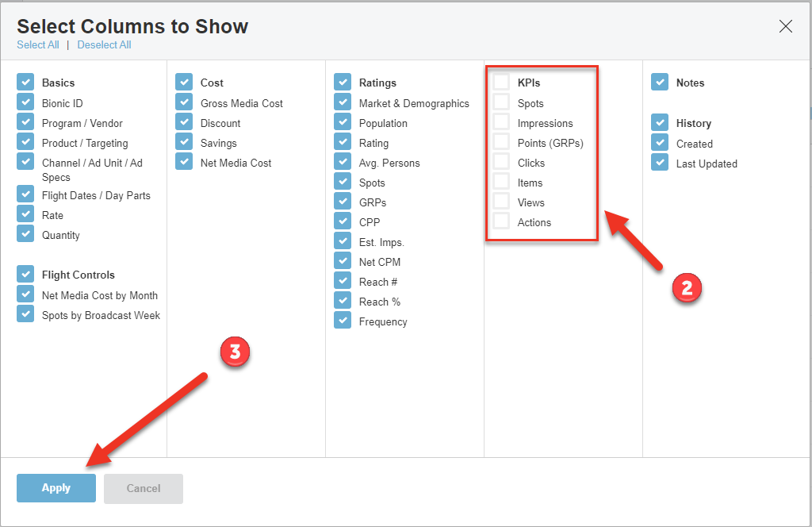The width and height of the screenshot is (812, 527).
Task: Enable the Actions column checkbox
Action: [501, 222]
